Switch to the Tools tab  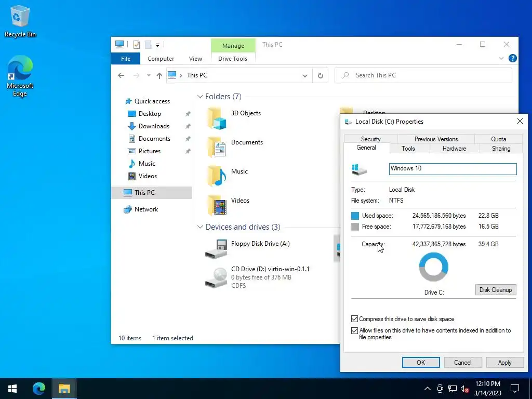coord(408,149)
